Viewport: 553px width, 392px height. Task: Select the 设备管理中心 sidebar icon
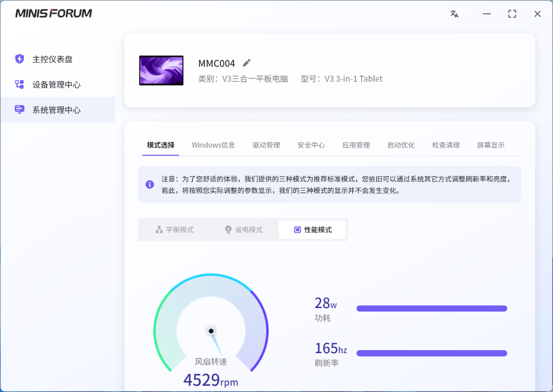[x=19, y=84]
